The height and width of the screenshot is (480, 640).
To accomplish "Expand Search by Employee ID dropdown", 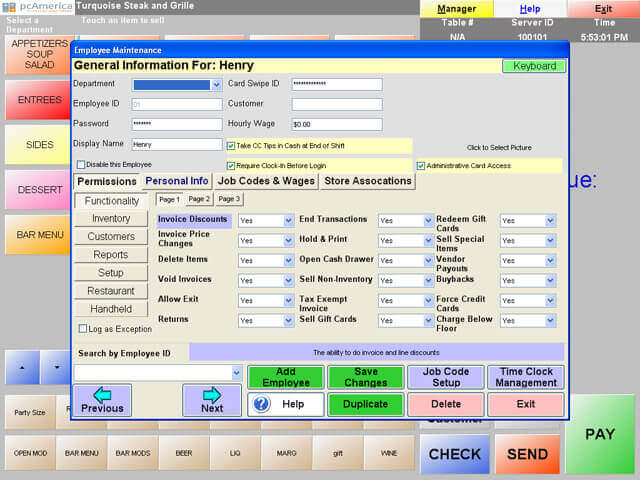I will coord(237,373).
